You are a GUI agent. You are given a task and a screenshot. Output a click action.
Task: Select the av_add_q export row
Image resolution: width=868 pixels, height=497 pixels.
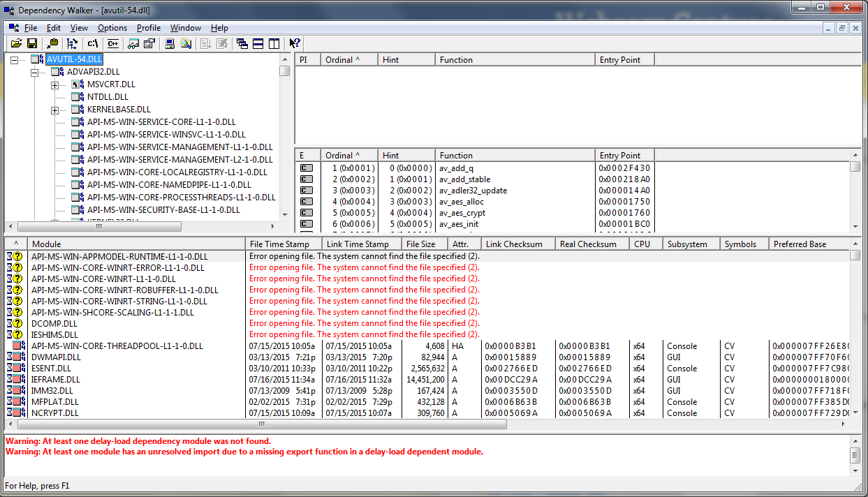tap(573, 168)
